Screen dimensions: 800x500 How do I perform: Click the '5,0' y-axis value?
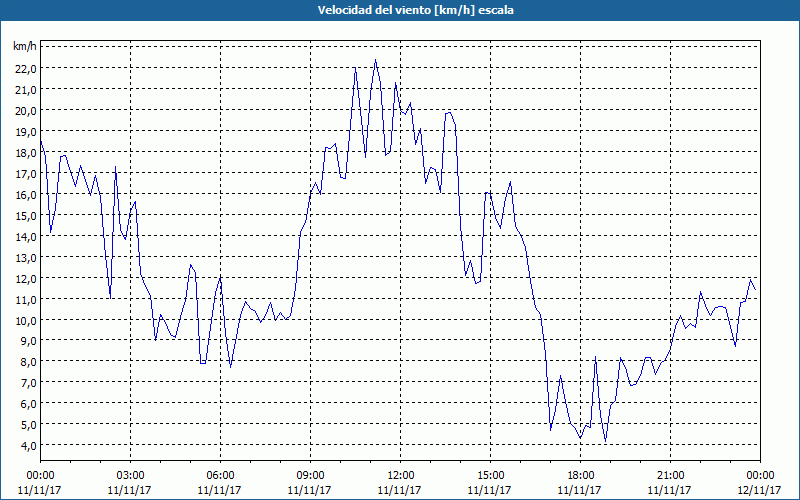(29, 424)
